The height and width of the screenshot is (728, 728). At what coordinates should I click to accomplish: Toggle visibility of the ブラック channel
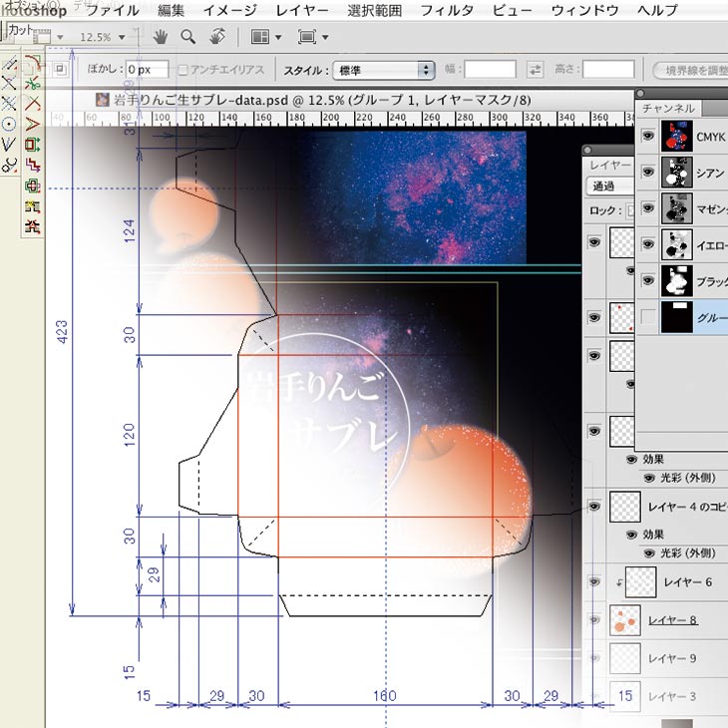click(x=647, y=281)
